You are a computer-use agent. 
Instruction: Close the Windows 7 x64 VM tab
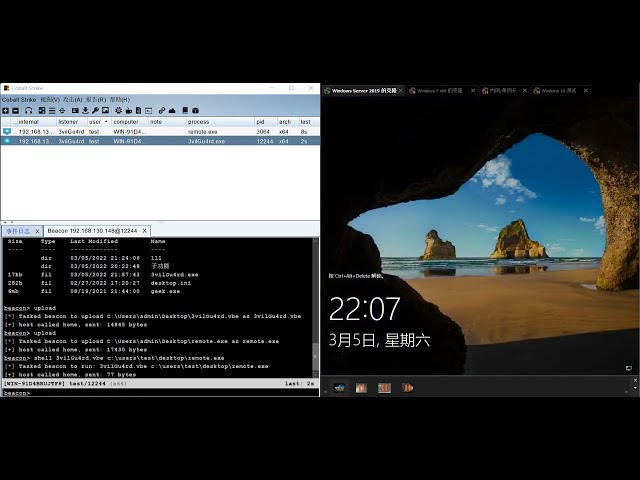point(473,91)
